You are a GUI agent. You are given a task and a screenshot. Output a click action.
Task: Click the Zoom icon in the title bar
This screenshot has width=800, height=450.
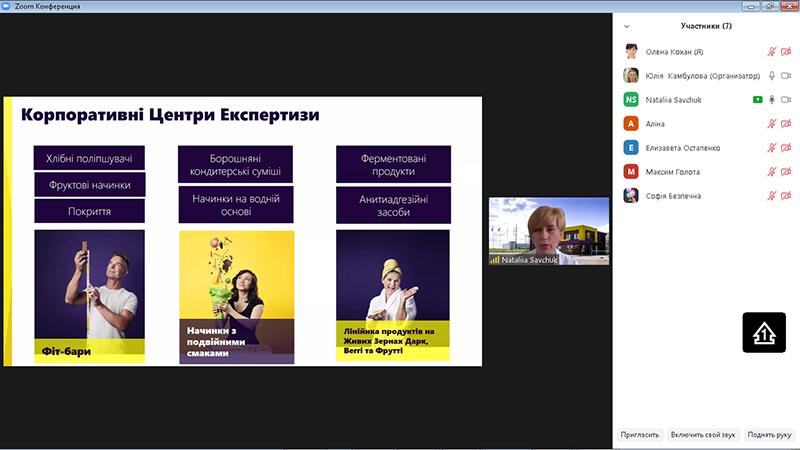click(6, 6)
